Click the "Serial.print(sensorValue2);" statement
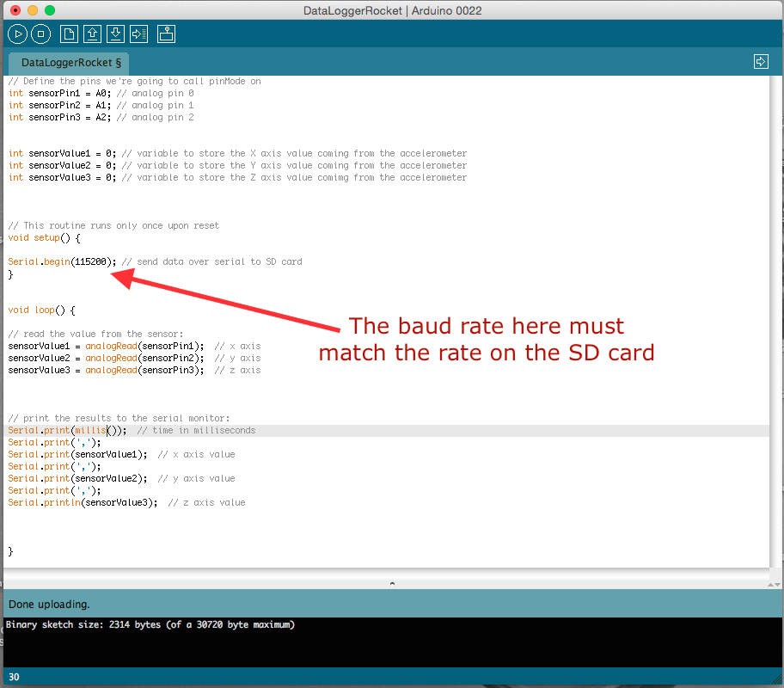The width and height of the screenshot is (784, 688). pos(77,478)
